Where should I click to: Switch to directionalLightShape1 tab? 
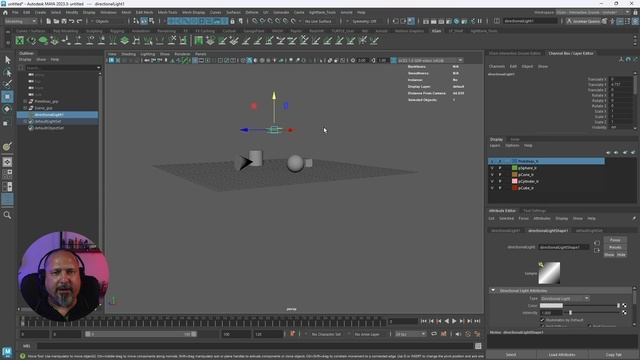(548, 231)
